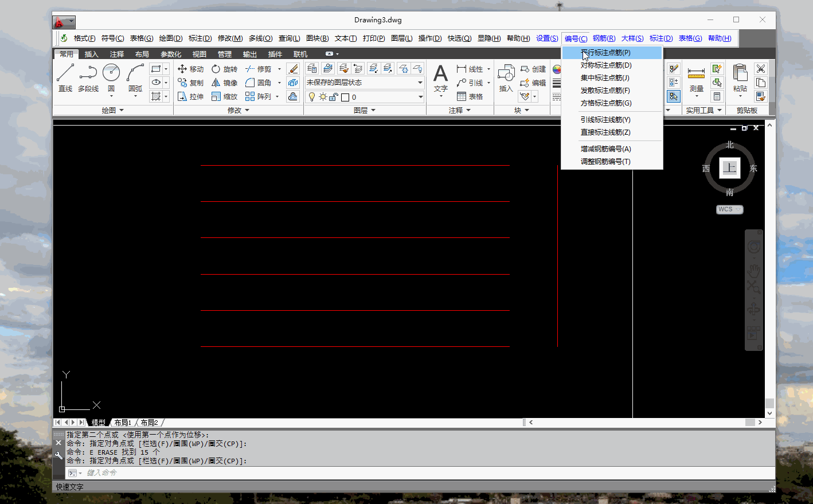Viewport: 813px width, 504px height.
Task: Open the rectangle tool dropdown arrow
Action: [166, 69]
